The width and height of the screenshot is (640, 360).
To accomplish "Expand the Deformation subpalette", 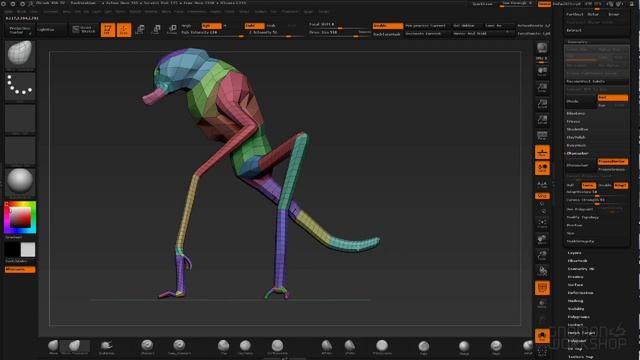I will [580, 293].
